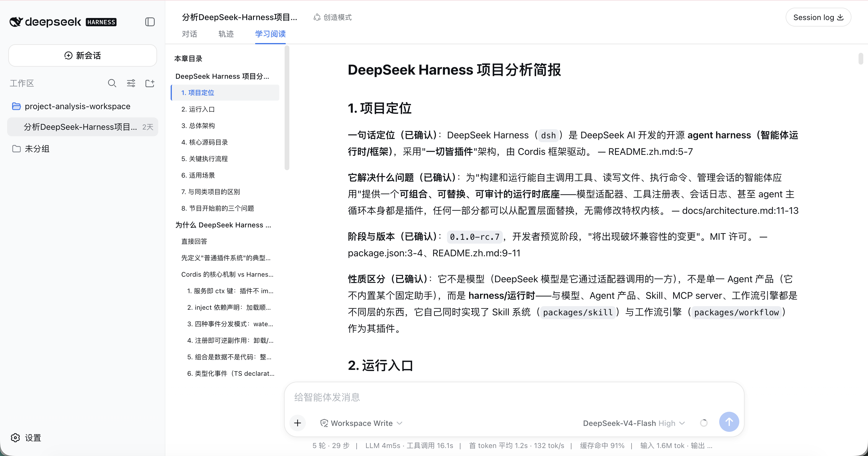The width and height of the screenshot is (868, 456).
Task: Search the workspace with magnifier icon
Action: pos(112,83)
